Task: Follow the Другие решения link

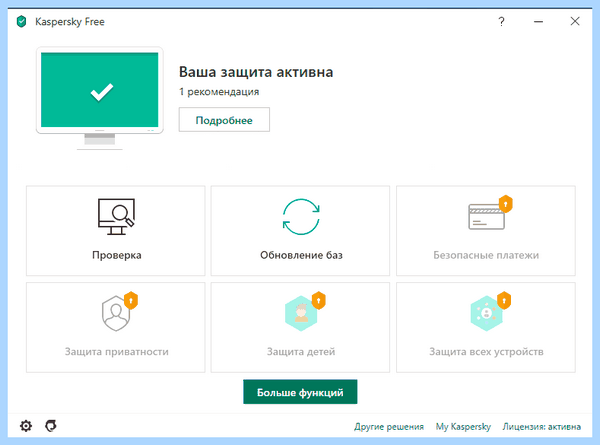Action: pos(389,427)
